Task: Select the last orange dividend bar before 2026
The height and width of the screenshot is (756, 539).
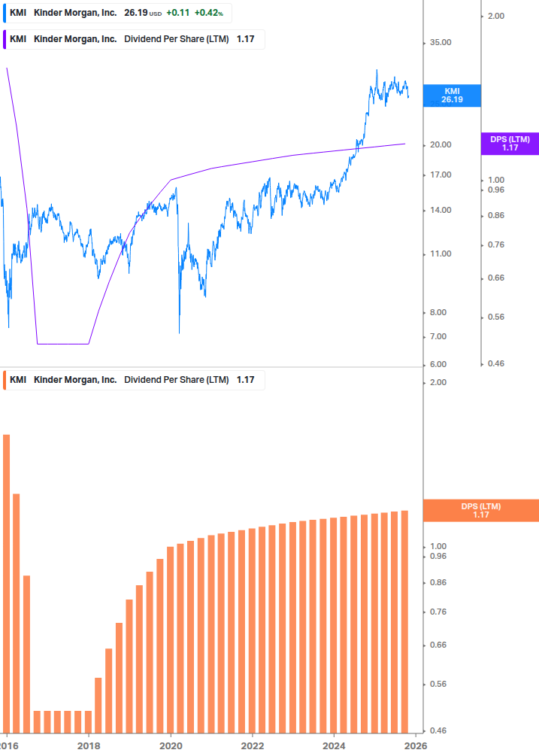Action: (404, 622)
